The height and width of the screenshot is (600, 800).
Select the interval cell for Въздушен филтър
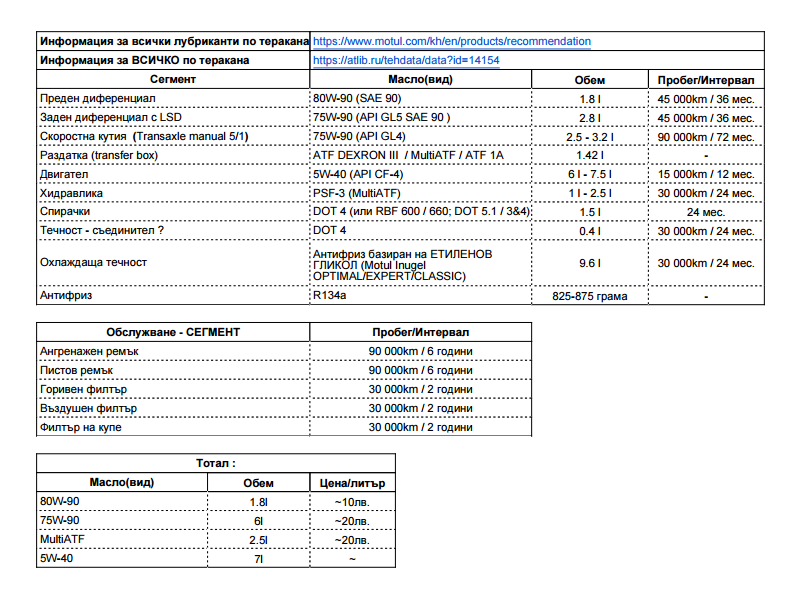pos(420,408)
